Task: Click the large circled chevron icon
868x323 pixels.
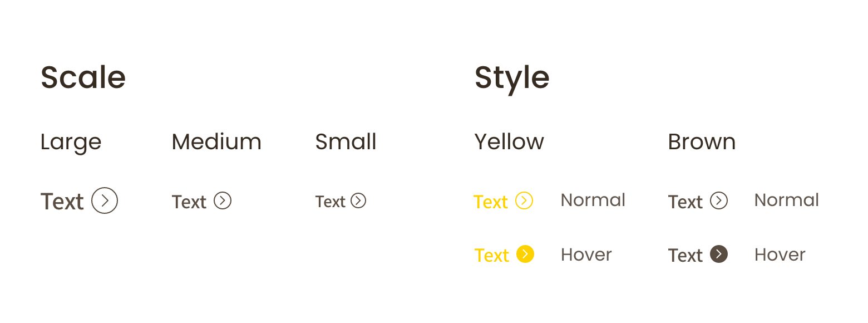Action: (105, 200)
